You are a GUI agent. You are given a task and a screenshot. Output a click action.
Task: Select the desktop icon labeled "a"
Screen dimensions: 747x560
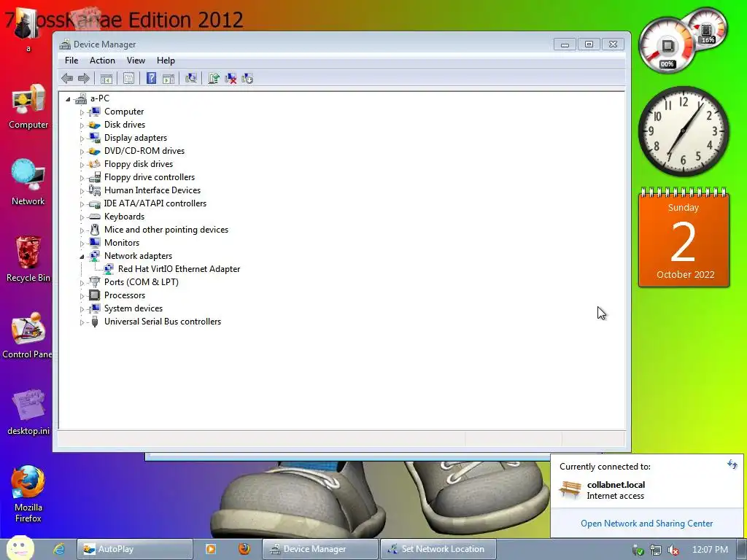coord(28,29)
